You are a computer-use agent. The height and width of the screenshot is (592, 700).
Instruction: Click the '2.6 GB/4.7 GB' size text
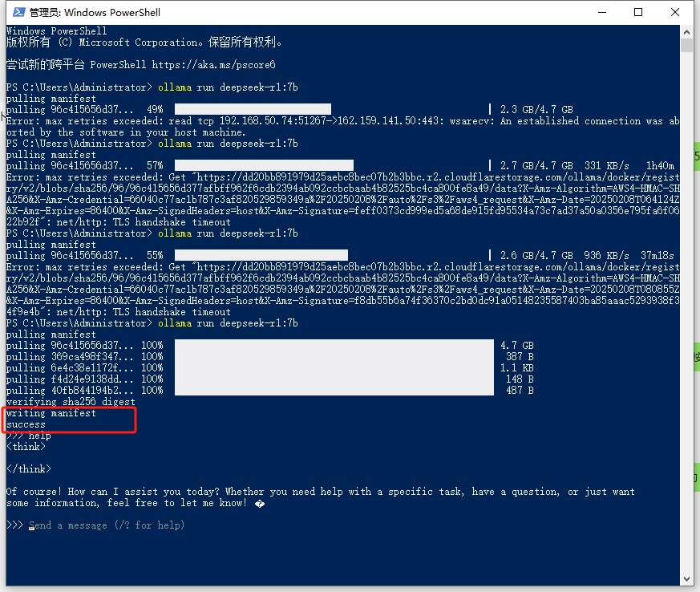coord(536,255)
